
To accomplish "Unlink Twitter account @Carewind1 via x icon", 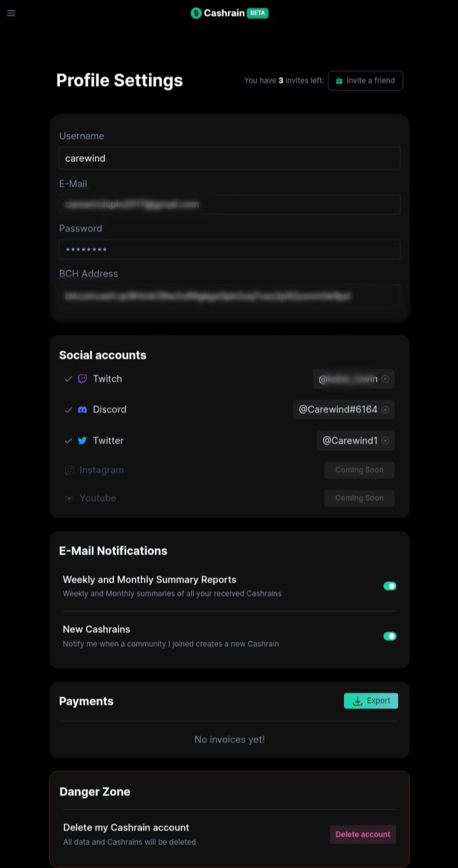I will point(385,440).
